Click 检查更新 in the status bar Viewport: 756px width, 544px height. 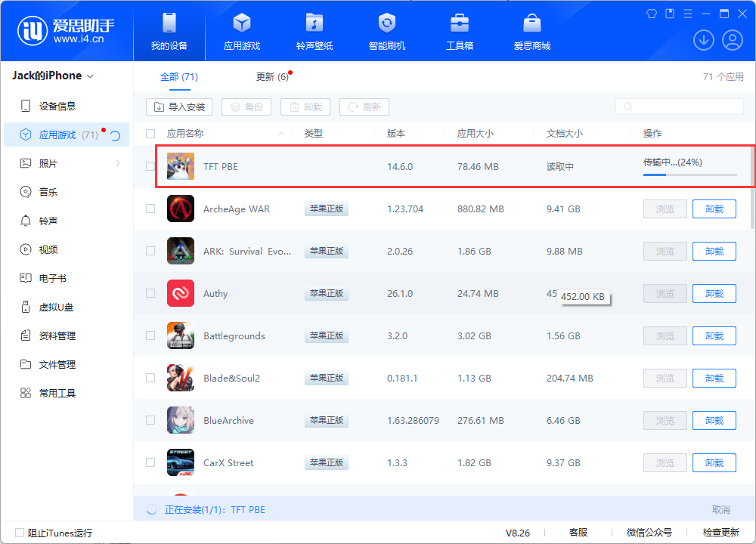(x=720, y=533)
